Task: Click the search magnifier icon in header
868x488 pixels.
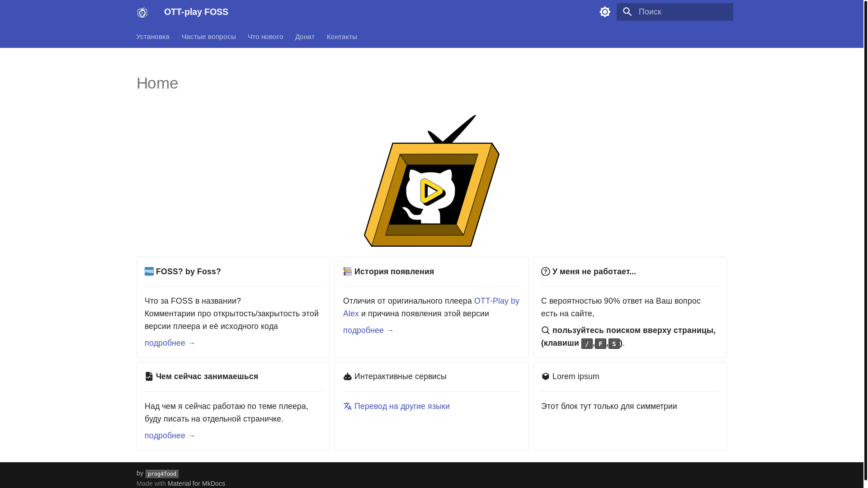Action: point(627,12)
